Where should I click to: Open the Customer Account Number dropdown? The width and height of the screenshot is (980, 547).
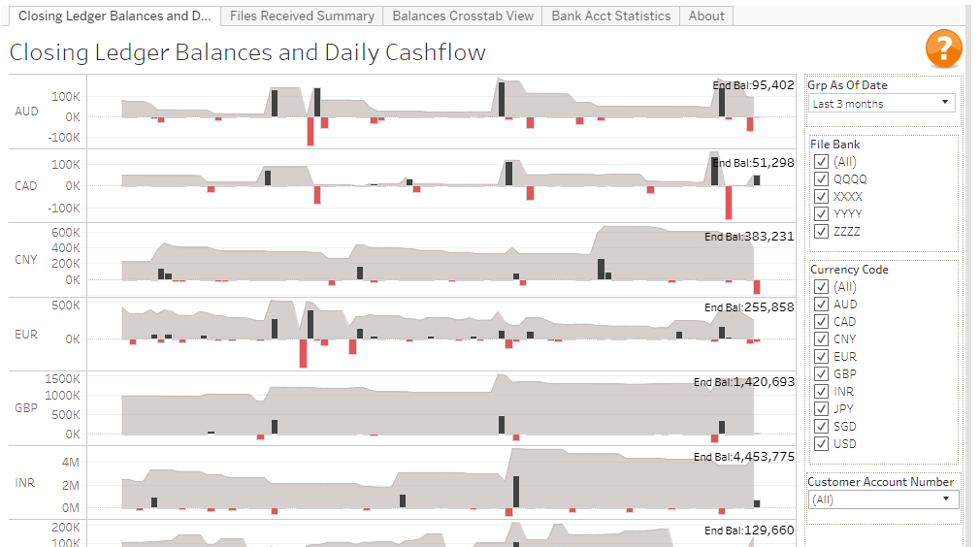883,499
